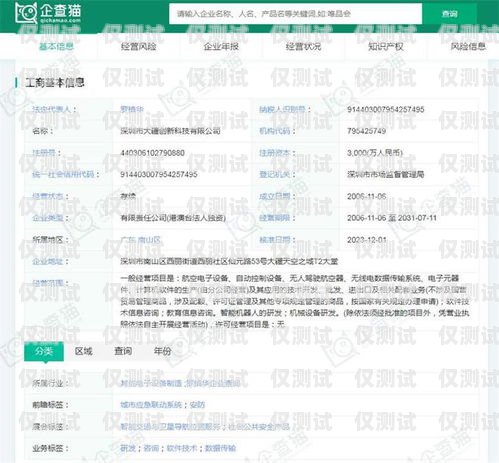
Task: Select organization code 795425749
Action: click(366, 131)
